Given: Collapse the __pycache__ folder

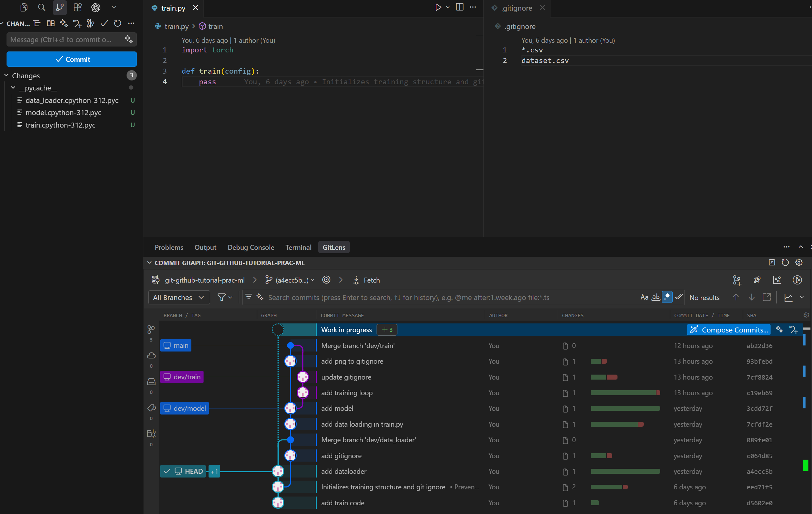Looking at the screenshot, I should tap(13, 88).
